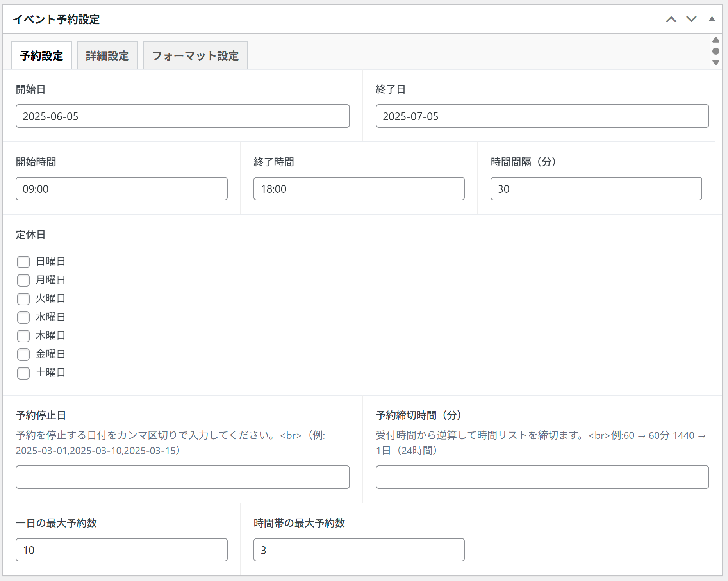The height and width of the screenshot is (581, 728).
Task: Click the 開始日 date field
Action: (x=182, y=116)
